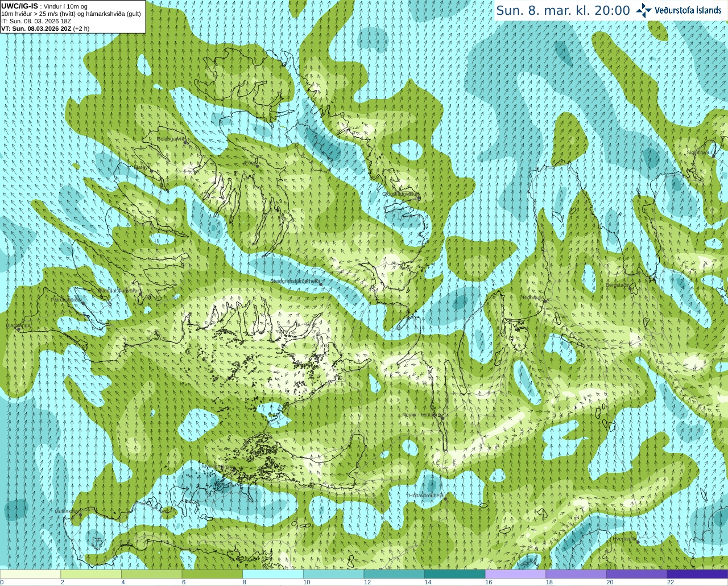Select the Flateyri station label
Screen dimensions: 728x586
(x=142, y=167)
